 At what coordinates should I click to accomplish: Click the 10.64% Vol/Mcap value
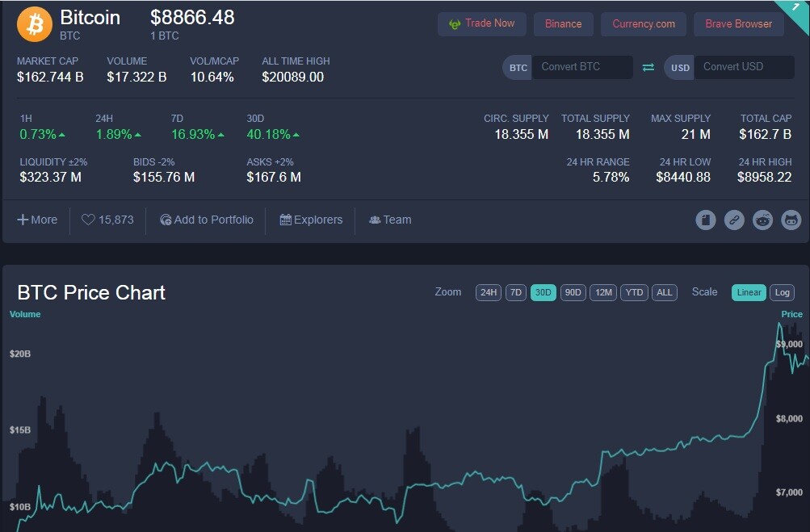point(212,77)
